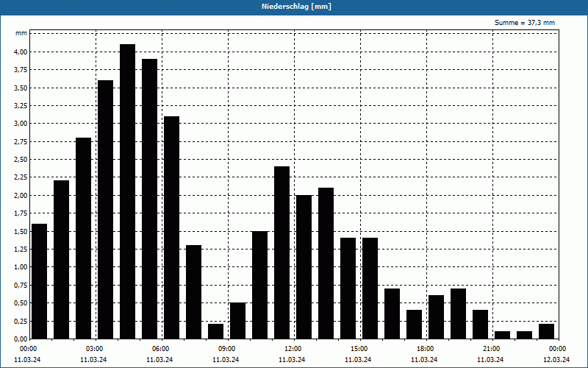This screenshot has height=368, width=588.
Task: Select the 2,00 mm bar starting at 12:00
Action: point(304,267)
